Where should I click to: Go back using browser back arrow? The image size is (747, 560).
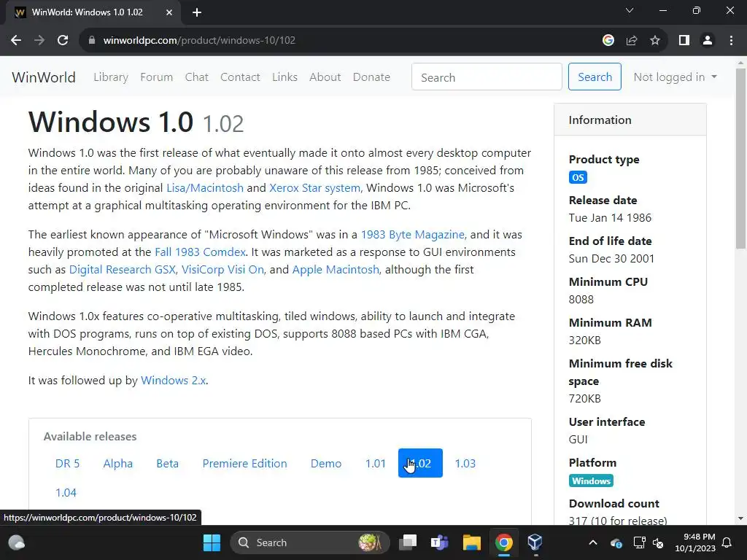point(16,41)
